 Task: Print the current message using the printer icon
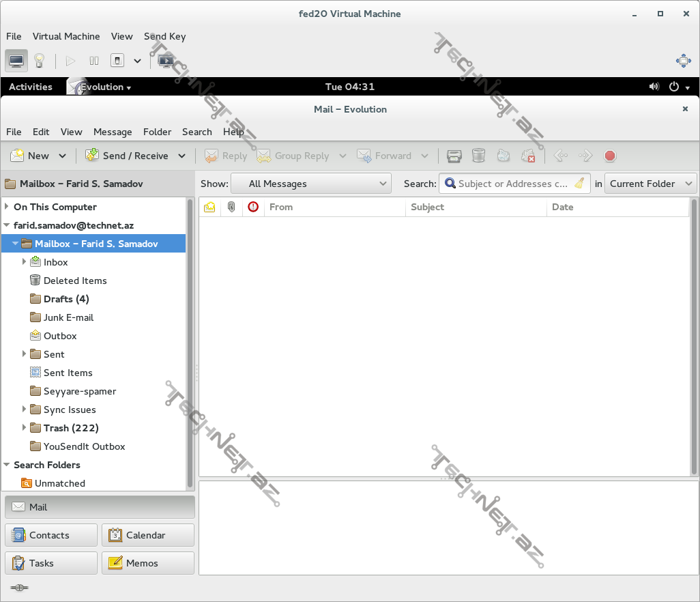454,156
